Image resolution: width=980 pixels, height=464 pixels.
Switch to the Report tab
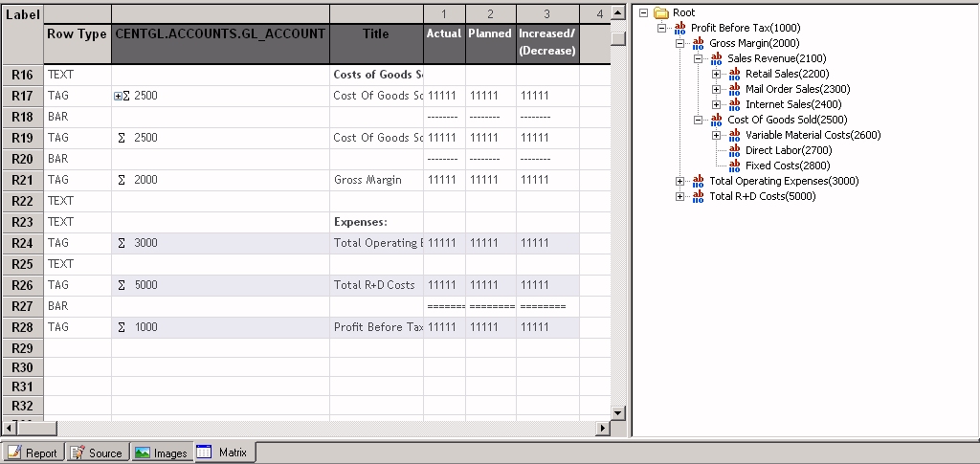click(33, 453)
